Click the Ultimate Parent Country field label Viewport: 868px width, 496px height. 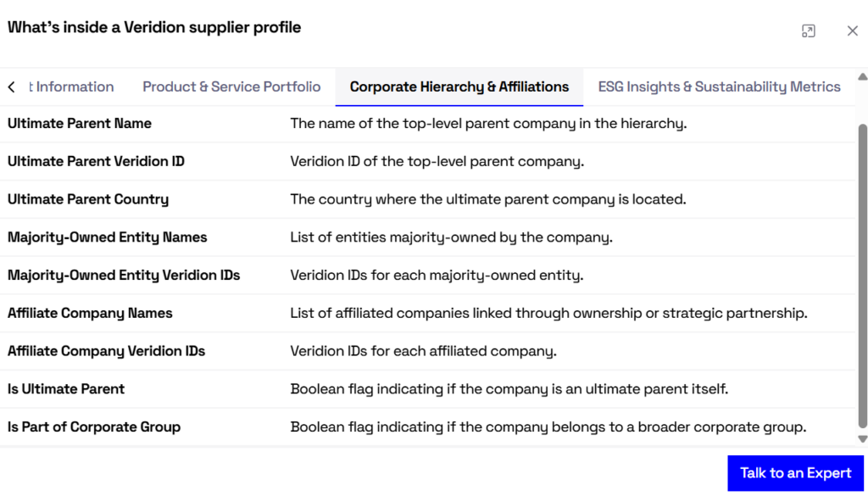88,199
